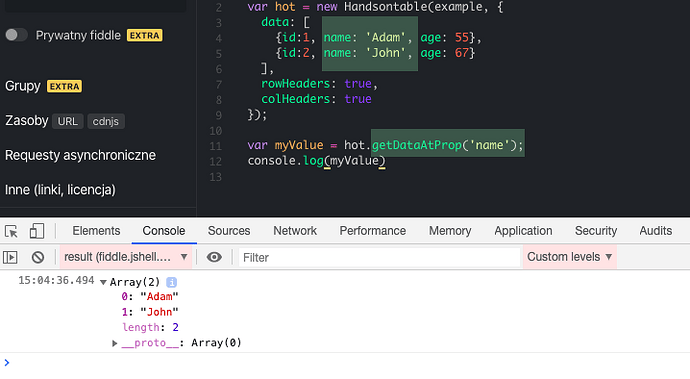Image resolution: width=690 pixels, height=379 pixels.
Task: Click the length: 2 property
Action: pyautogui.click(x=150, y=327)
